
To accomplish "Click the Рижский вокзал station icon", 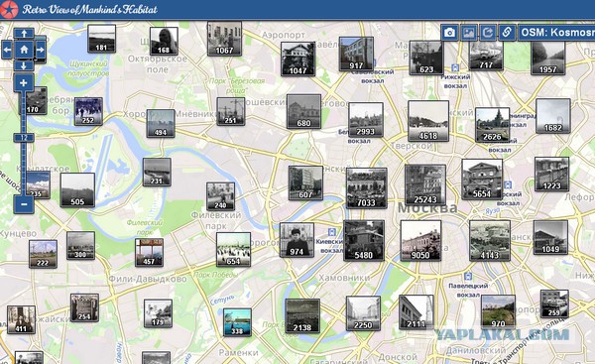I will (x=455, y=68).
